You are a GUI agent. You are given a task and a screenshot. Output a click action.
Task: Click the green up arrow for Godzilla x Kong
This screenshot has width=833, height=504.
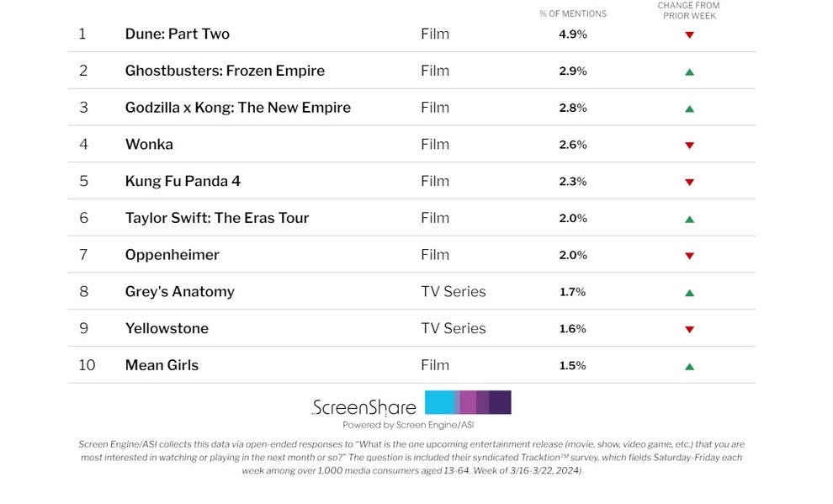(690, 109)
